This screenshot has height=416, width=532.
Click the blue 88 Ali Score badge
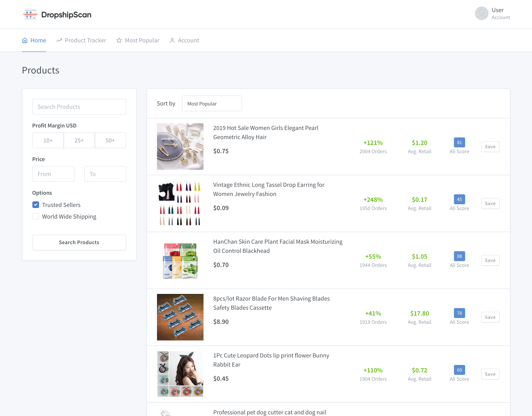[x=459, y=256]
